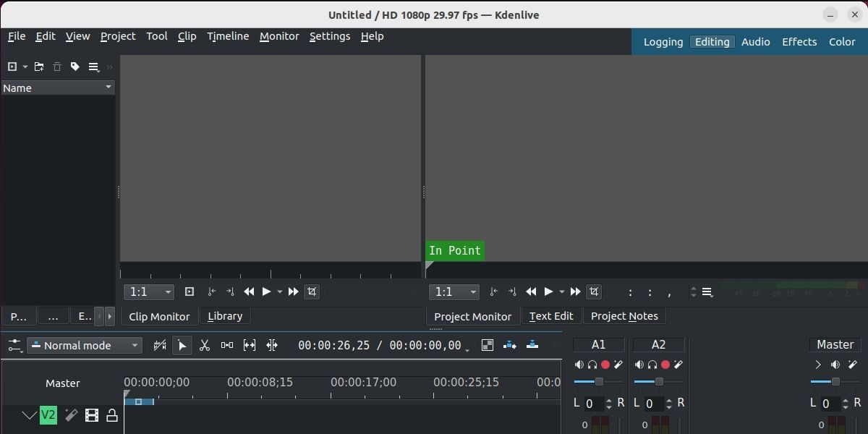Open the Timeline menu

[228, 36]
